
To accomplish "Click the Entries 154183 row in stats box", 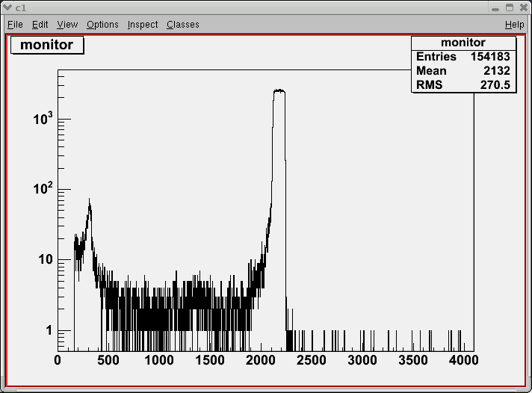I will [463, 57].
